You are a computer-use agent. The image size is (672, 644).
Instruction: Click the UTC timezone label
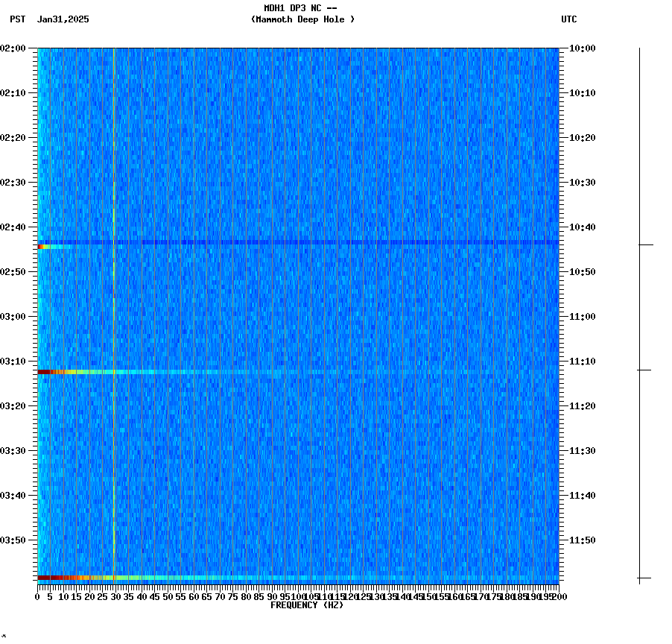tap(570, 20)
